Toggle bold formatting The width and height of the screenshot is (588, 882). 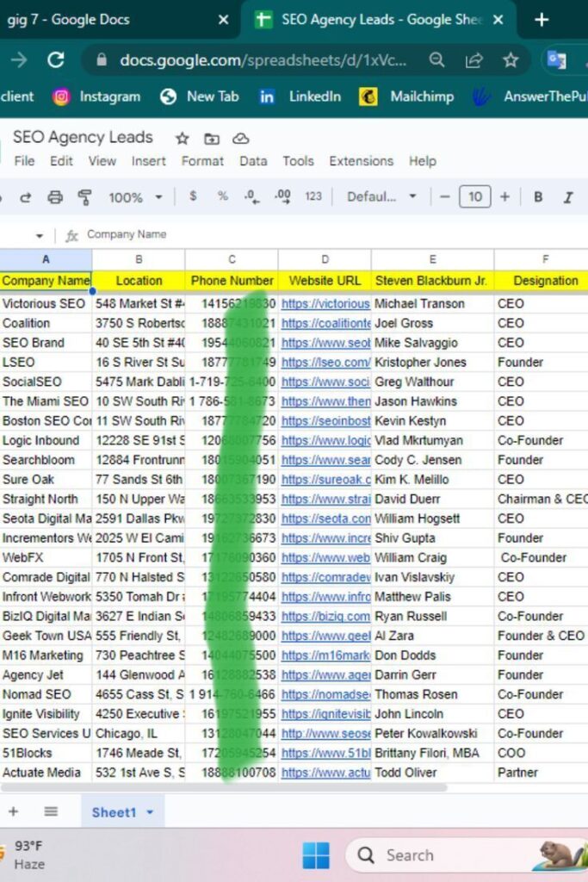(538, 197)
